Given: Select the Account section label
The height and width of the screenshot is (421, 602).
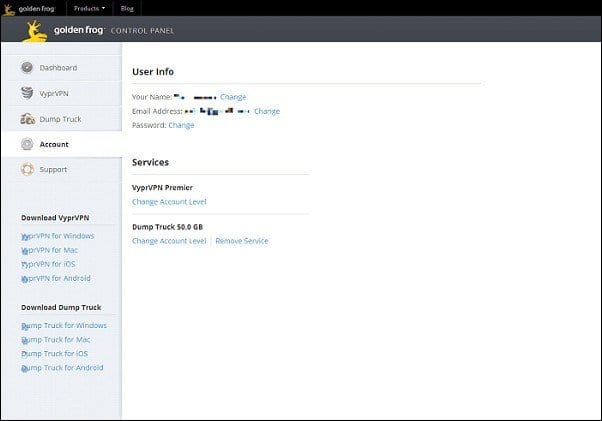Looking at the screenshot, I should click(54, 144).
